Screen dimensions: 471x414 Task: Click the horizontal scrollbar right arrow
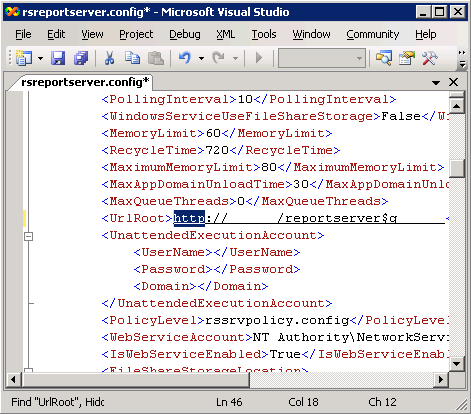click(441, 379)
